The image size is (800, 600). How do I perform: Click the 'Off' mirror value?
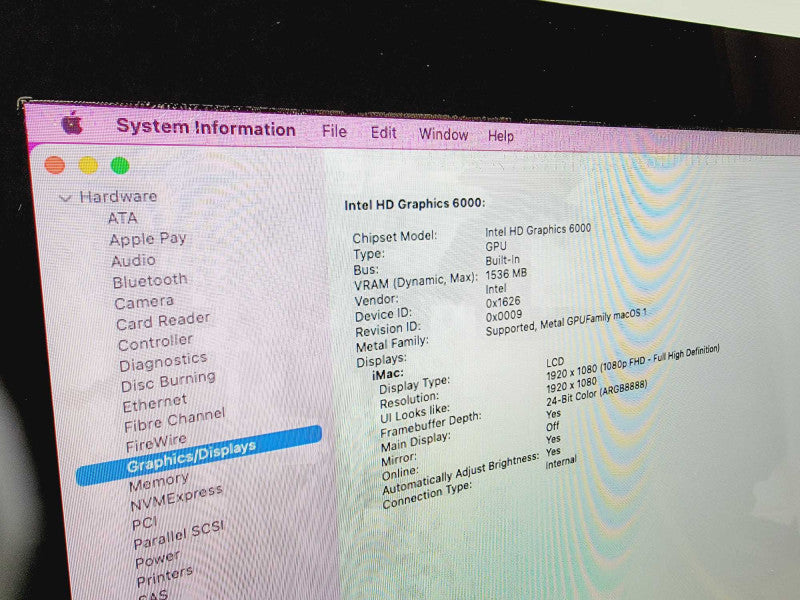pos(553,427)
